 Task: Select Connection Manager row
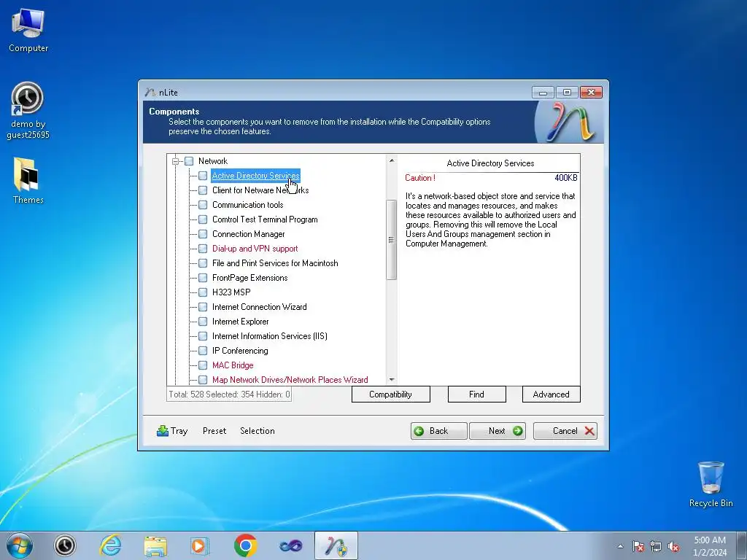tap(248, 234)
